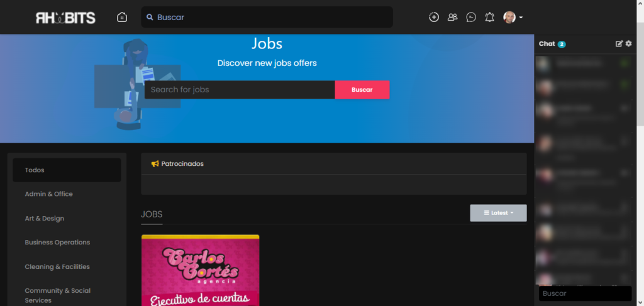Click the magnifier icon in top search
This screenshot has width=644, height=306.
tap(150, 17)
